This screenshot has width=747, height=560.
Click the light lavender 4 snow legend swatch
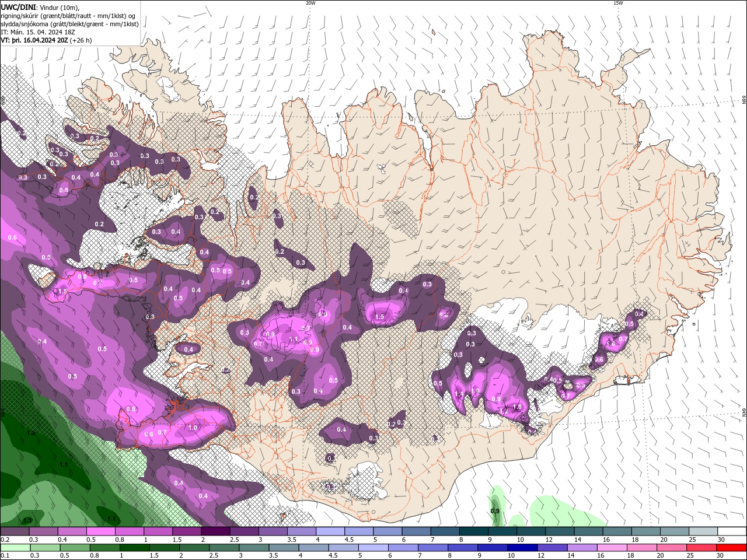(330, 531)
